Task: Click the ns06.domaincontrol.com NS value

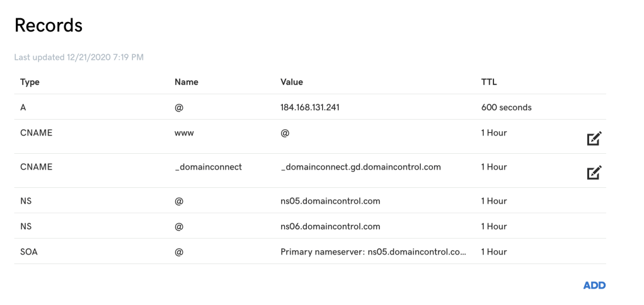Action: [x=330, y=226]
